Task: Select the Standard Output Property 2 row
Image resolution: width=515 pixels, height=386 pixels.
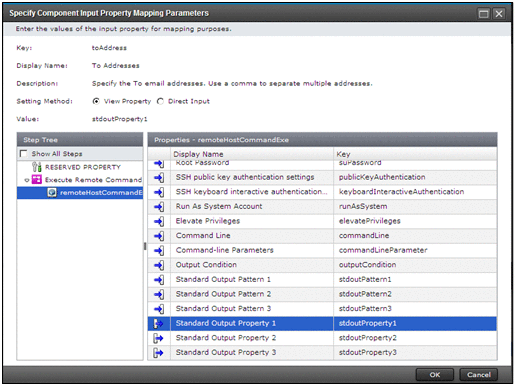Action: pyautogui.click(x=322, y=338)
